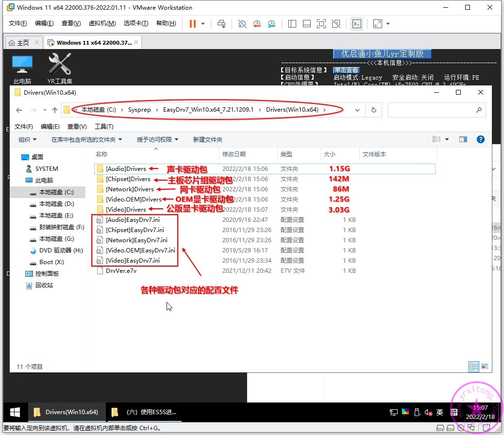
Task: Sort files by 修改日期 column header
Action: coord(248,154)
